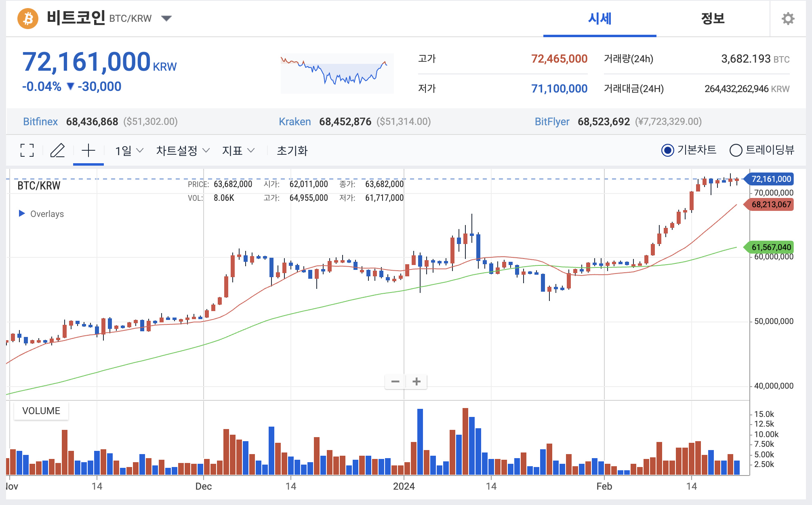The width and height of the screenshot is (812, 505).
Task: Zoom out chart with minus button
Action: coord(395,381)
